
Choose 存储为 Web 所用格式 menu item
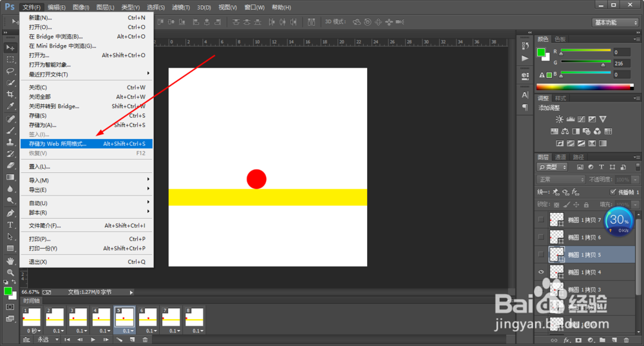[87, 144]
